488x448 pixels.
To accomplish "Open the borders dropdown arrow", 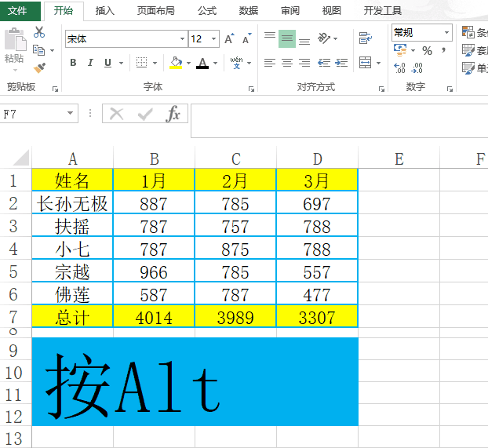I will coord(155,64).
